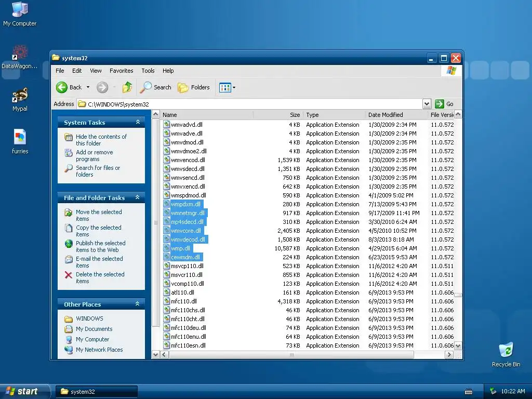Click Move the selected items
This screenshot has width=532, height=399.
pos(98,215)
